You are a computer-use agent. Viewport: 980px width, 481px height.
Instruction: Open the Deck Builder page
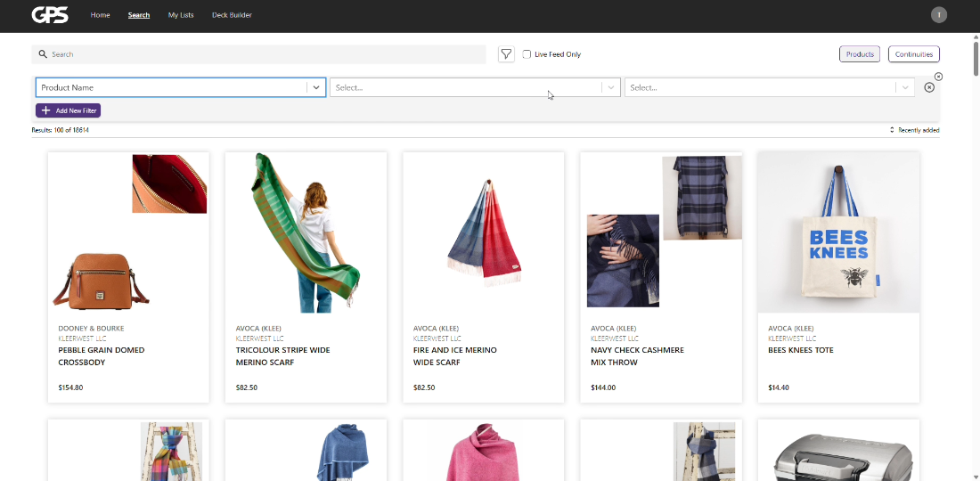[x=232, y=15]
